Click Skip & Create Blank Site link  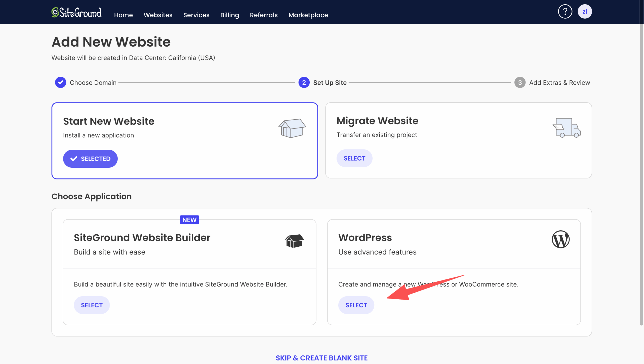click(321, 358)
